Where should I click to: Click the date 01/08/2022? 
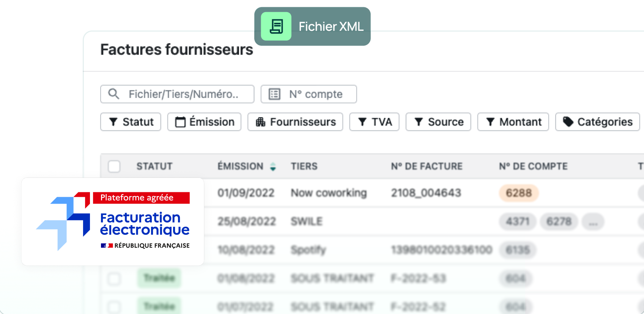tap(246, 278)
